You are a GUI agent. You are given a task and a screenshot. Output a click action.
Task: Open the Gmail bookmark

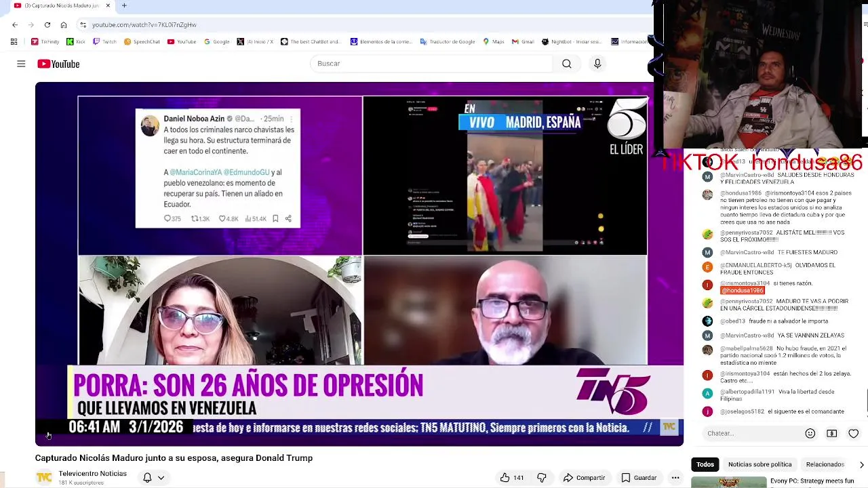(523, 42)
